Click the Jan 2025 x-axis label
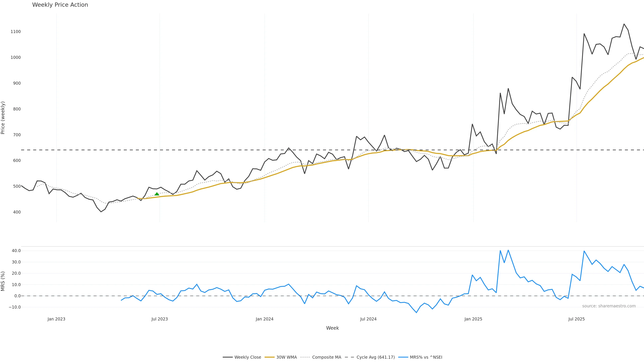 pyautogui.click(x=473, y=319)
